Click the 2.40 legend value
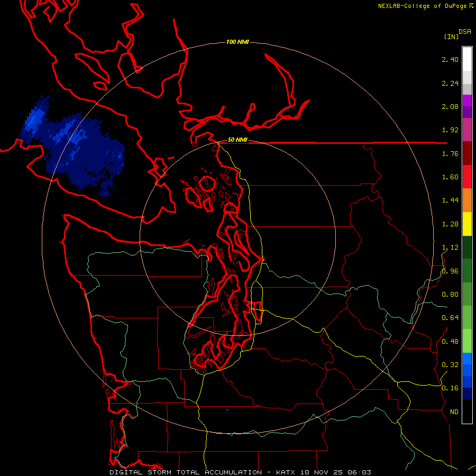The width and height of the screenshot is (476, 476). pyautogui.click(x=450, y=59)
